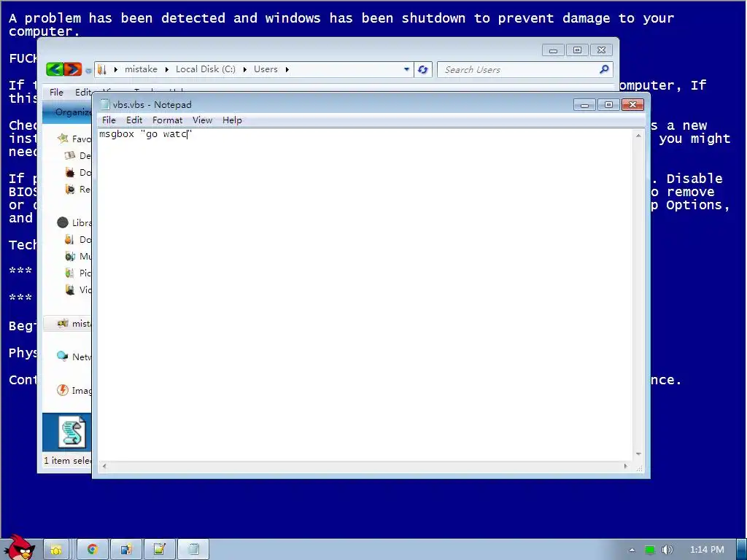Click the msgbox text line in Notepad
747x560 pixels.
coord(145,134)
